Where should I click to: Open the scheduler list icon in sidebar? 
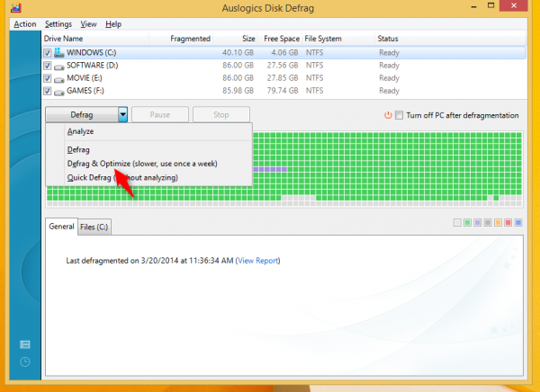coord(25,344)
